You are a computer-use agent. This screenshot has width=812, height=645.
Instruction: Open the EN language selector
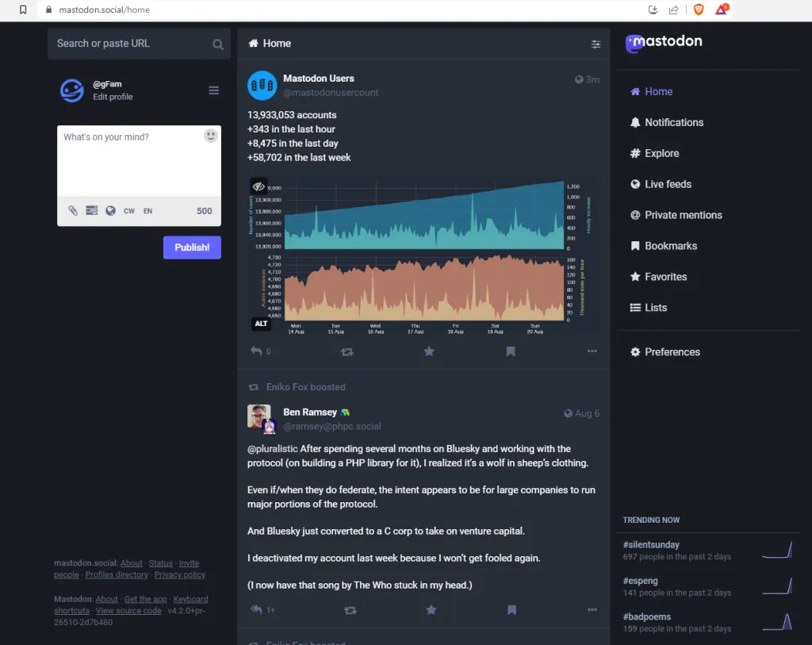(x=148, y=211)
